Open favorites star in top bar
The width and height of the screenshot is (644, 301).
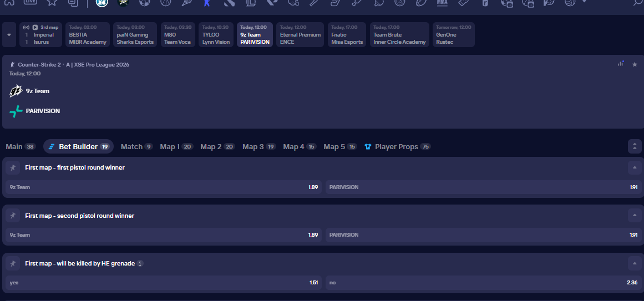tap(52, 2)
